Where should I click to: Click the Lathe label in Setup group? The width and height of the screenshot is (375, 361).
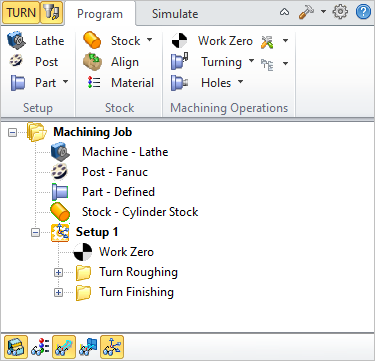(x=50, y=41)
